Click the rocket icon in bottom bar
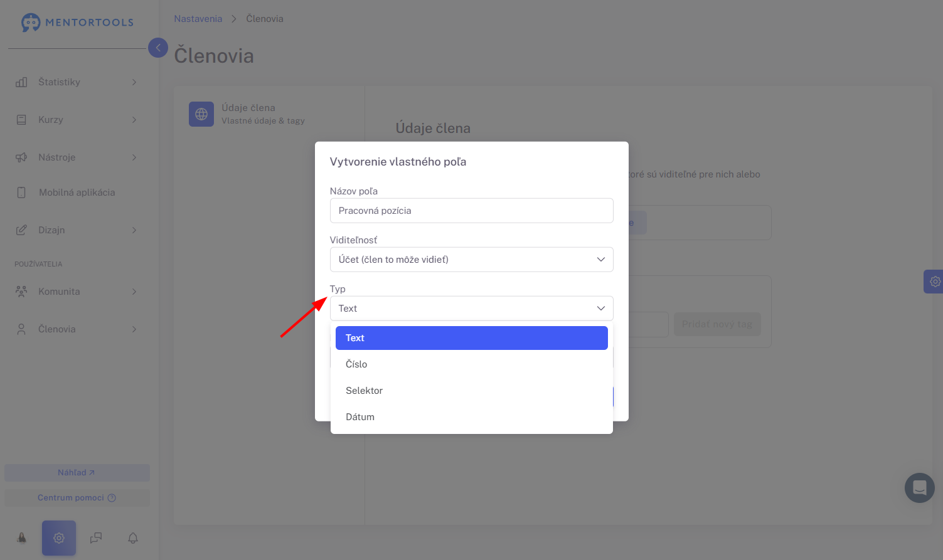 [x=22, y=538]
